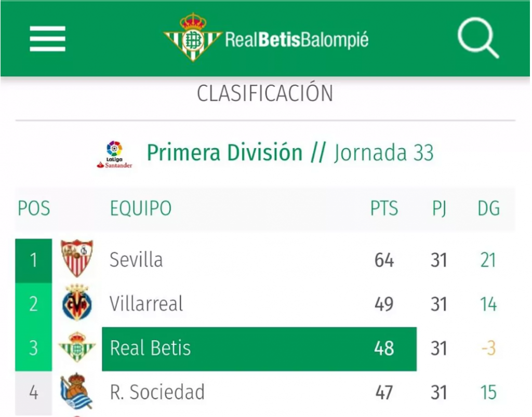Click the LaLiga Santander logo

tap(115, 155)
